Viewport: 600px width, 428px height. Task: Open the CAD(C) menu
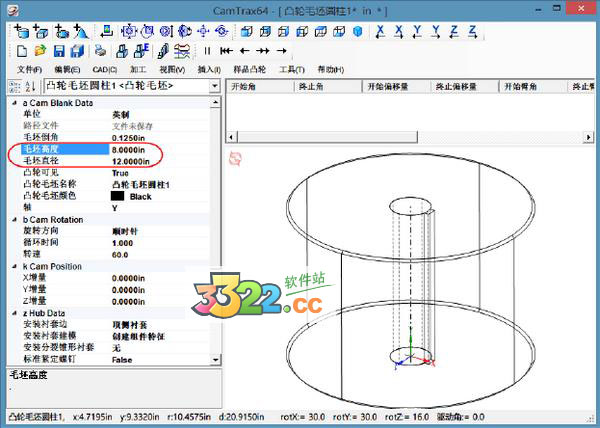pos(105,70)
